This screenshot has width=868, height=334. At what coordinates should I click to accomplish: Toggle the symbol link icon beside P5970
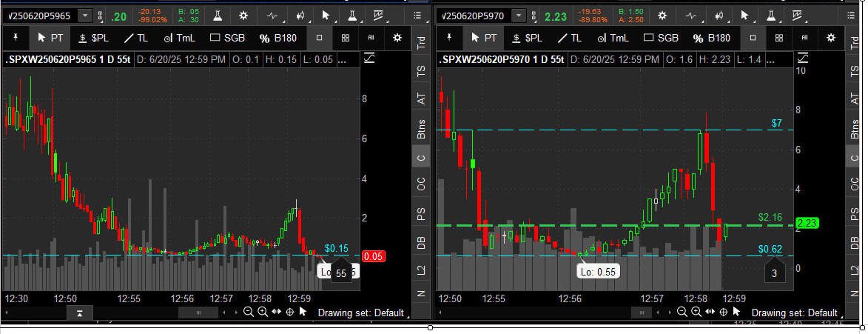(534, 16)
